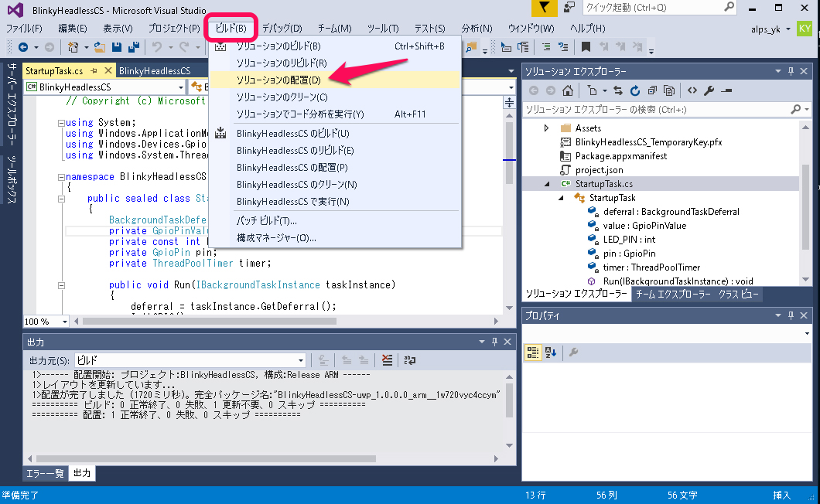Open the BlinkyHeadlessCS project scope dropdown
The width and height of the screenshot is (820, 504).
[181, 87]
